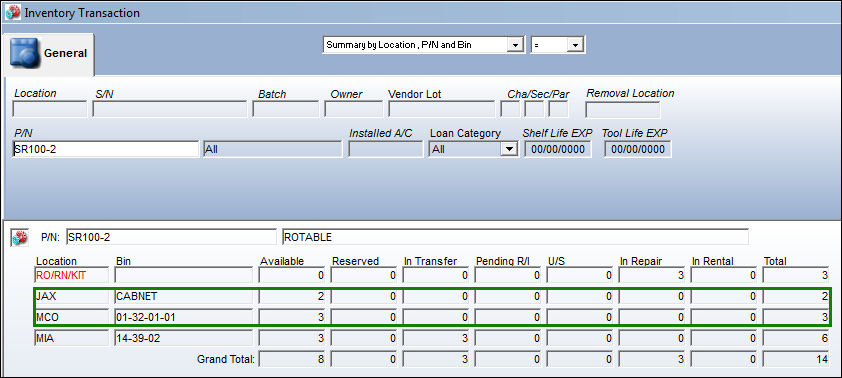Click the Owner filter field
842x378 pixels.
point(353,110)
